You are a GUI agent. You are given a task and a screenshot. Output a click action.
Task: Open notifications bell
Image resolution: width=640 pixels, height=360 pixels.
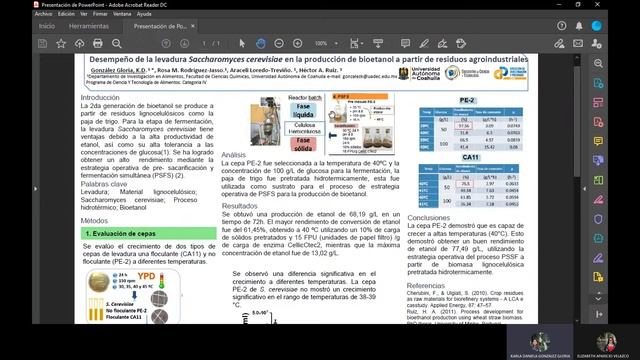coord(579,26)
